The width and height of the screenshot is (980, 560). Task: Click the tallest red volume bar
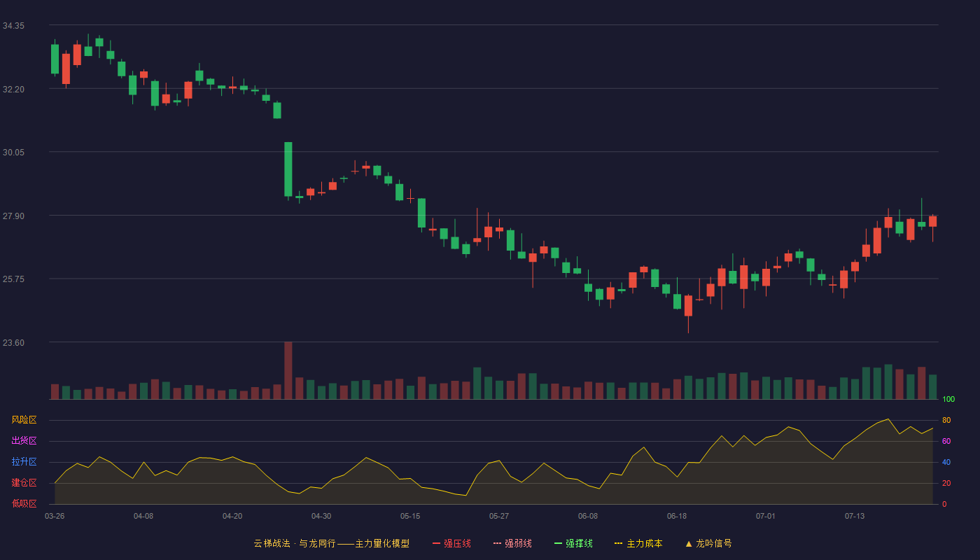[288, 370]
